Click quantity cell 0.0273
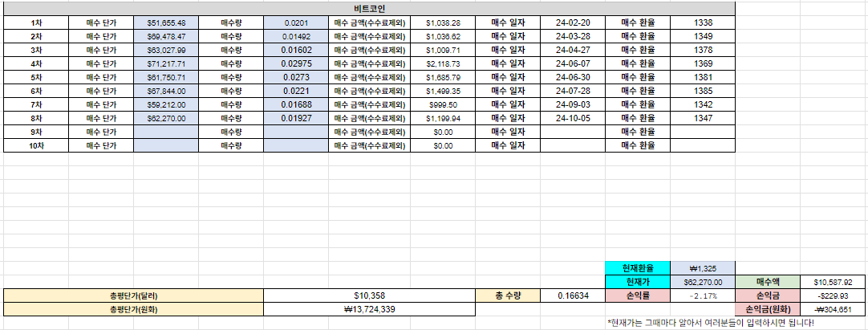 pos(296,78)
